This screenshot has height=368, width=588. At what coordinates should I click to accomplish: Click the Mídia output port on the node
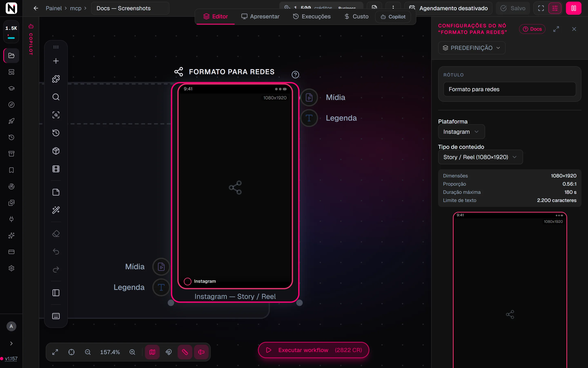[x=309, y=97]
